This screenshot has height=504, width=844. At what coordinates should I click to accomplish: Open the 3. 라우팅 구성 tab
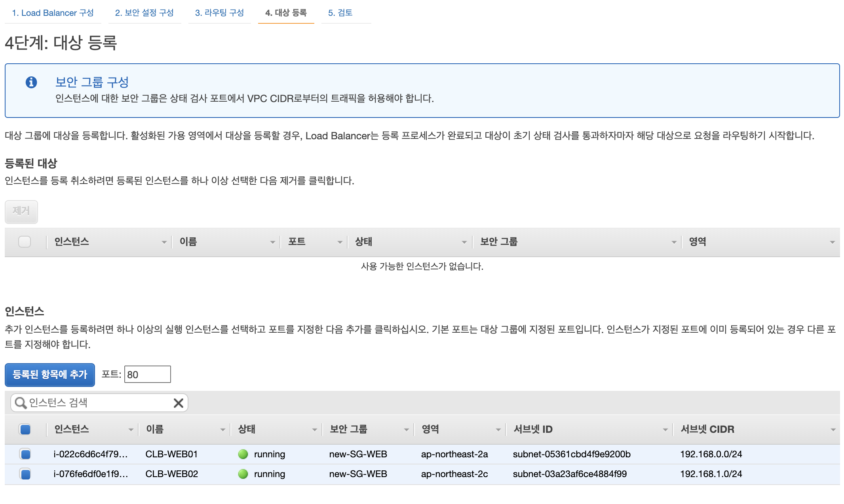pos(219,13)
